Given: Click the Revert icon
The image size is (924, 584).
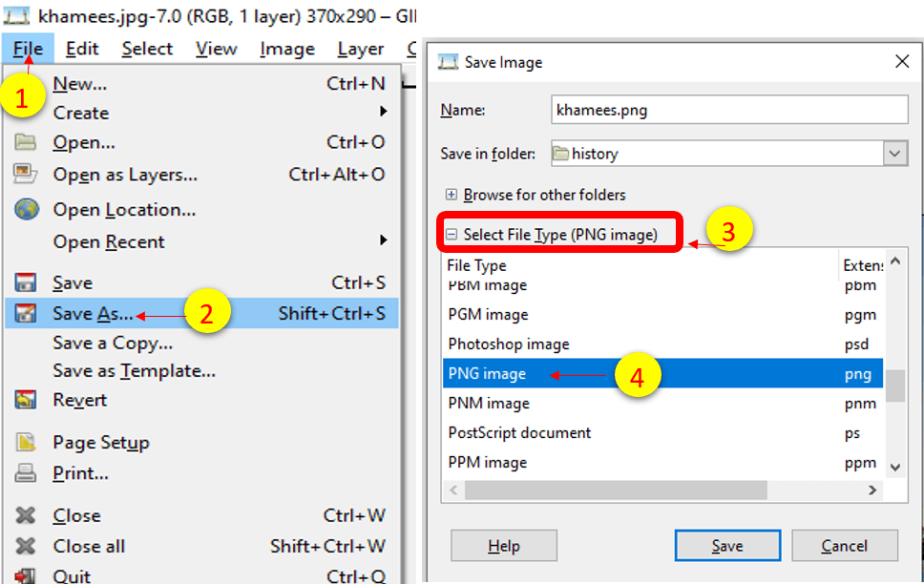Looking at the screenshot, I should [26, 400].
